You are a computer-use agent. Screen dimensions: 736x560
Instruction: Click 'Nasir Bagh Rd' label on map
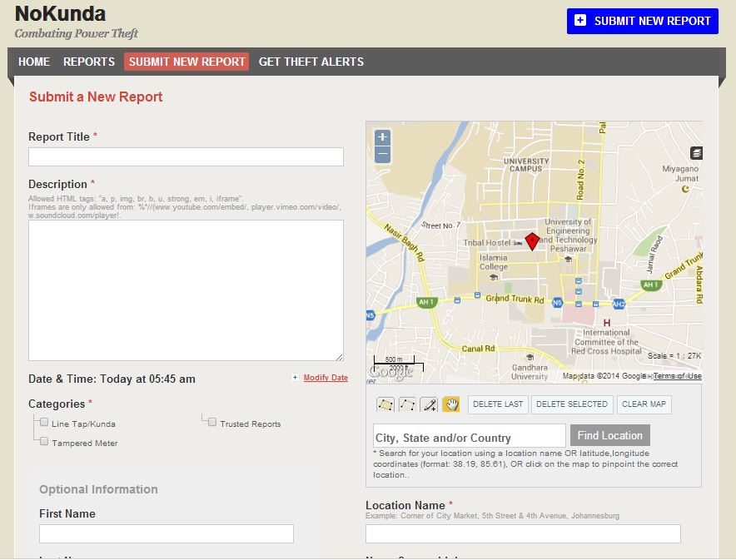pos(404,242)
